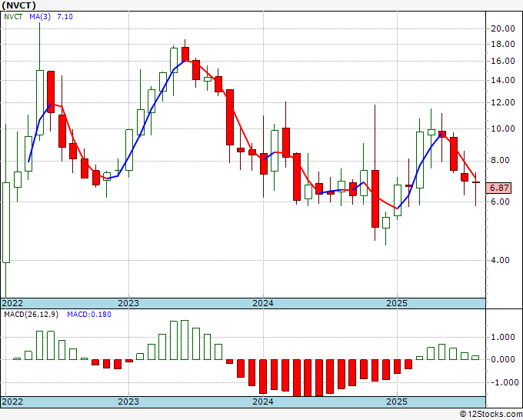Image resolution: width=523 pixels, height=420 pixels.
Task: Click 2022 on the MACD timeline
Action: tap(12, 402)
